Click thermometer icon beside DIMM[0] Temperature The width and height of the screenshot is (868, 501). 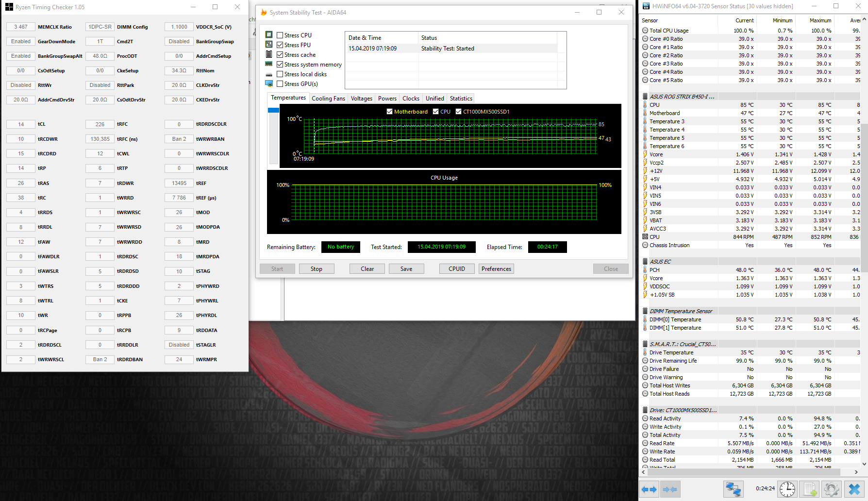tap(645, 319)
